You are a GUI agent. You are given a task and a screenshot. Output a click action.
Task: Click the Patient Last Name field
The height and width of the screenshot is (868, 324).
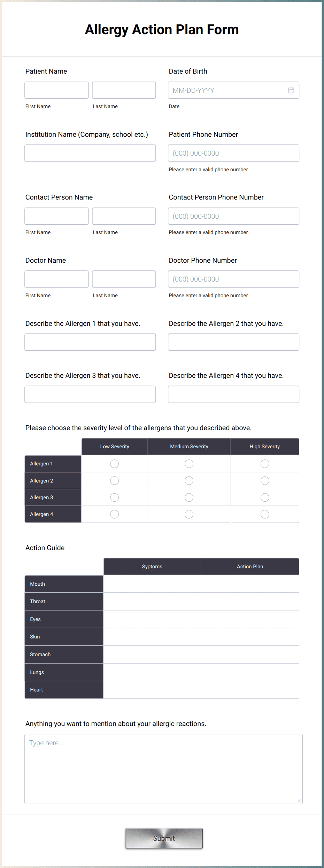124,90
